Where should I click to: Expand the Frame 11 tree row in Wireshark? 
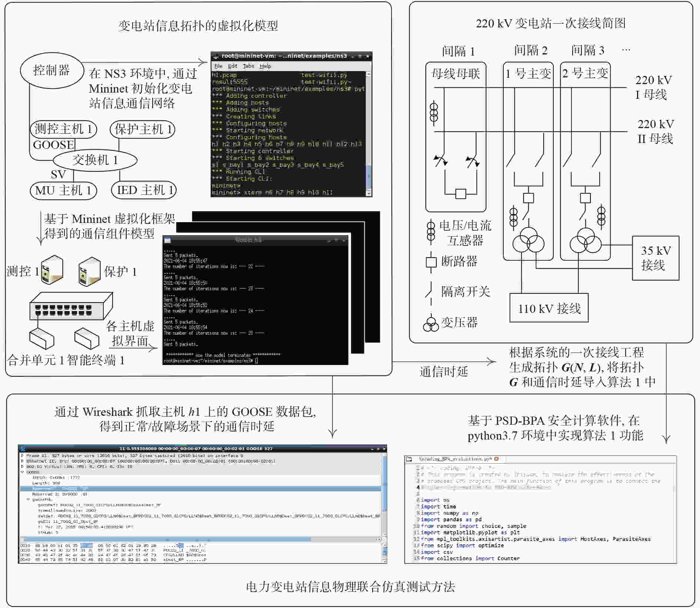(x=23, y=455)
